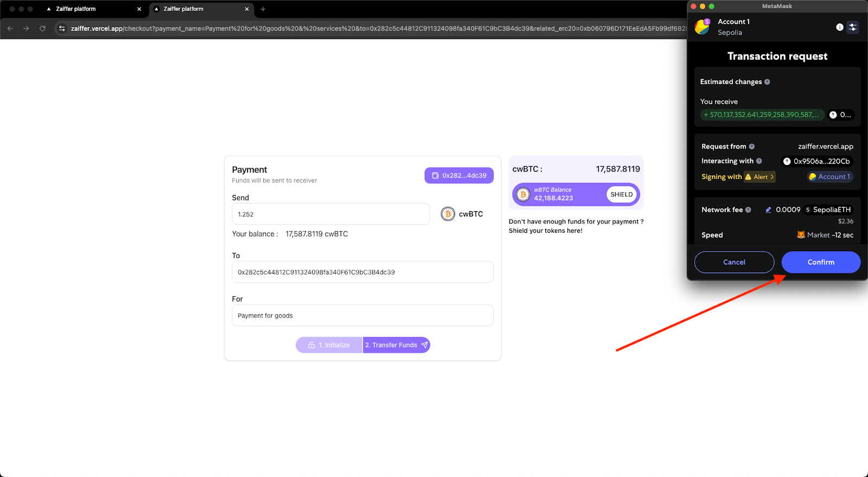The height and width of the screenshot is (477, 868).
Task: Click the cwBTC bitcoin token icon
Action: [448, 214]
